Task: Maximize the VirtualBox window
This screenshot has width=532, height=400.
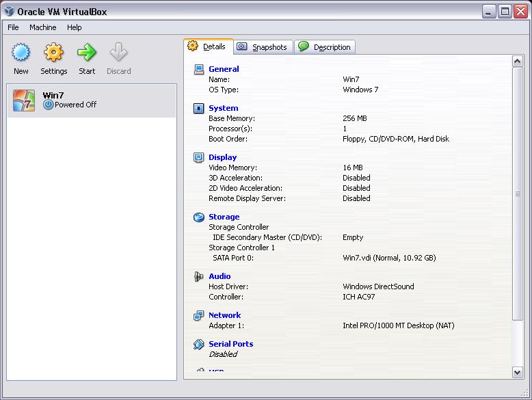Action: 505,11
